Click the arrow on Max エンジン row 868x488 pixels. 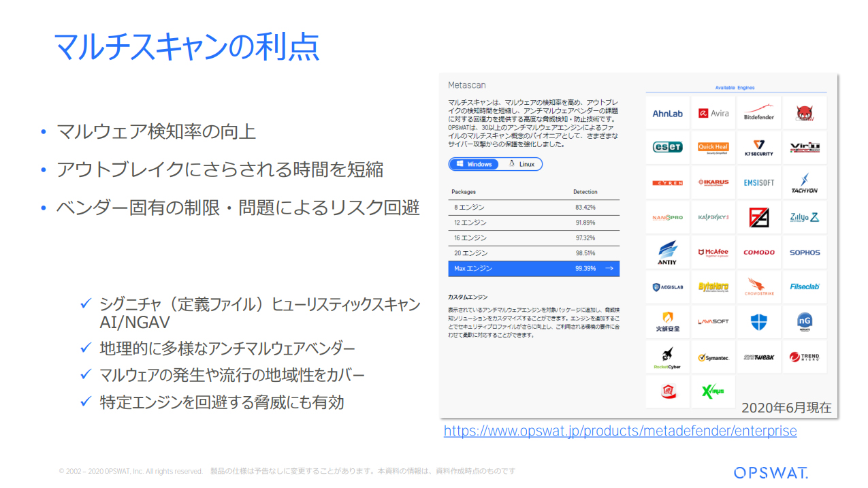[x=609, y=268]
